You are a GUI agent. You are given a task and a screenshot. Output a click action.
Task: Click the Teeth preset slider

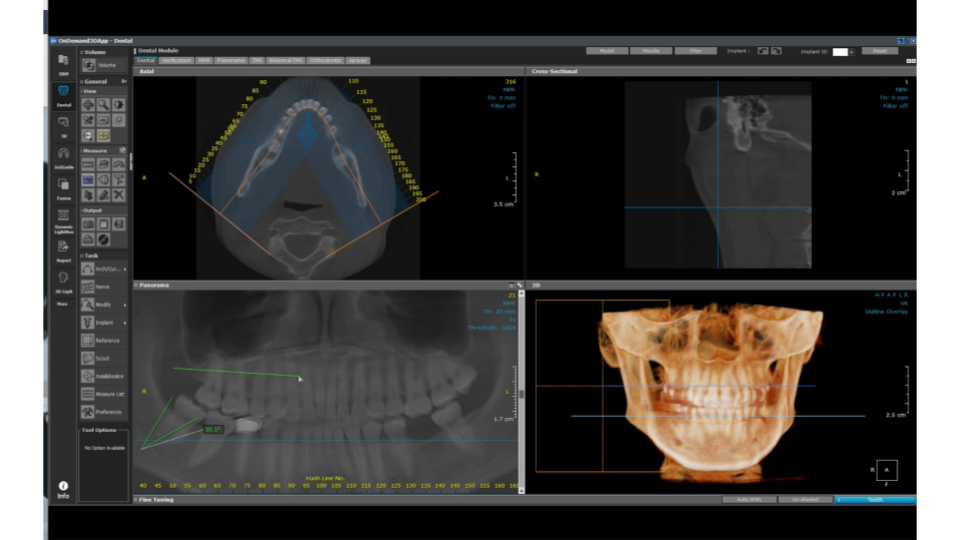[x=876, y=500]
